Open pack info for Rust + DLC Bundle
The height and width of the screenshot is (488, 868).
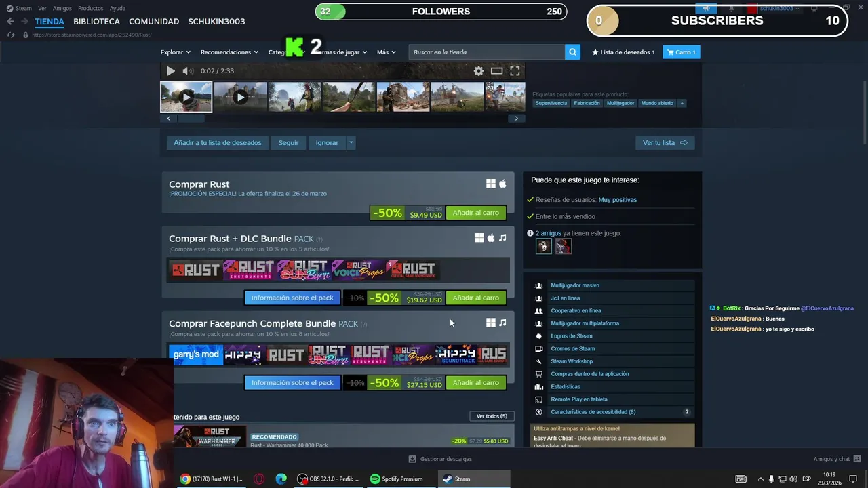click(x=292, y=298)
